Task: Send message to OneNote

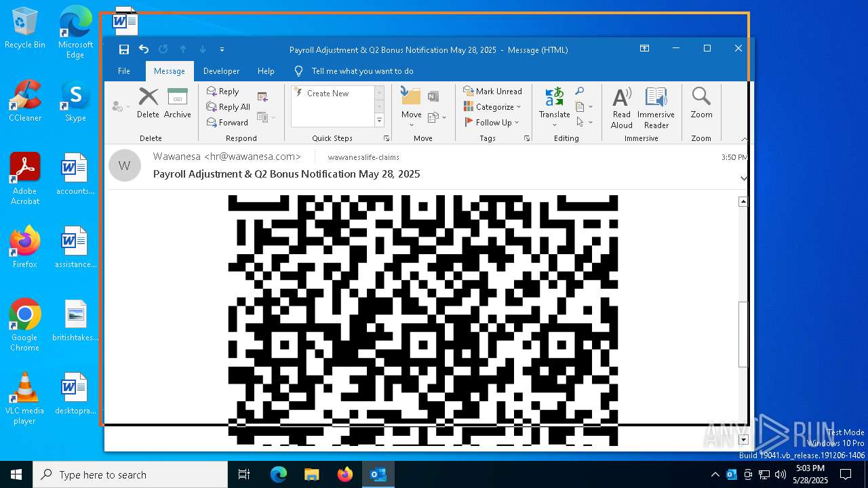Action: pos(433,97)
